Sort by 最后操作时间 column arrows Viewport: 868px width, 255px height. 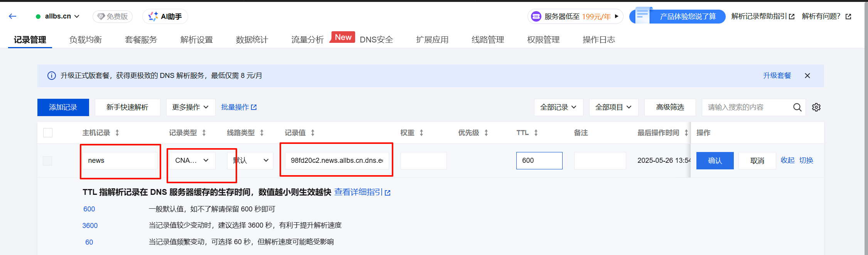pyautogui.click(x=686, y=133)
